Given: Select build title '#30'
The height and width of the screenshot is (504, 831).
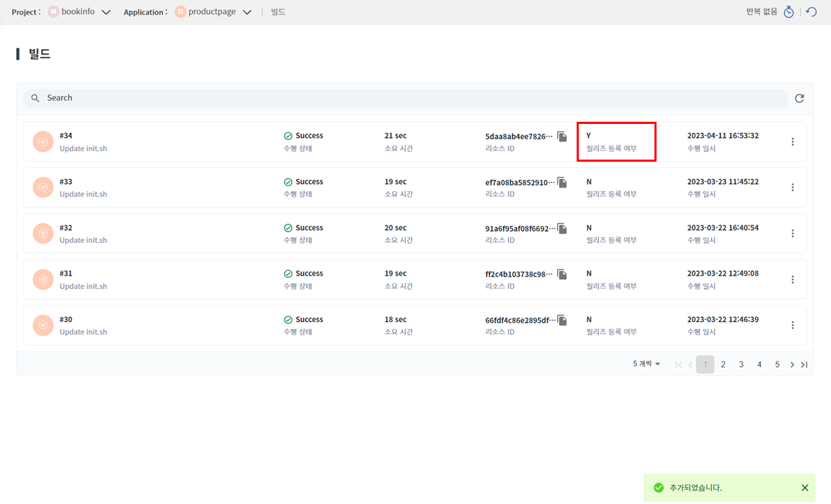Looking at the screenshot, I should 66,319.
